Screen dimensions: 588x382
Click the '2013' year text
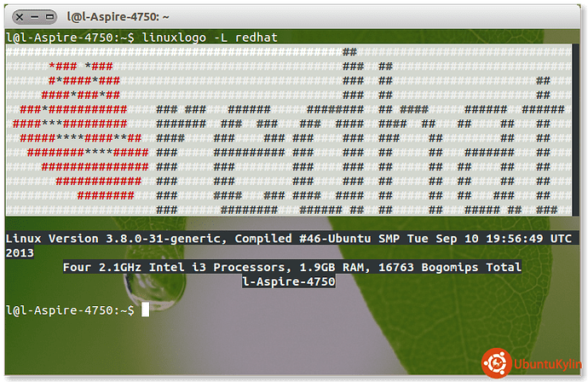pyautogui.click(x=20, y=252)
